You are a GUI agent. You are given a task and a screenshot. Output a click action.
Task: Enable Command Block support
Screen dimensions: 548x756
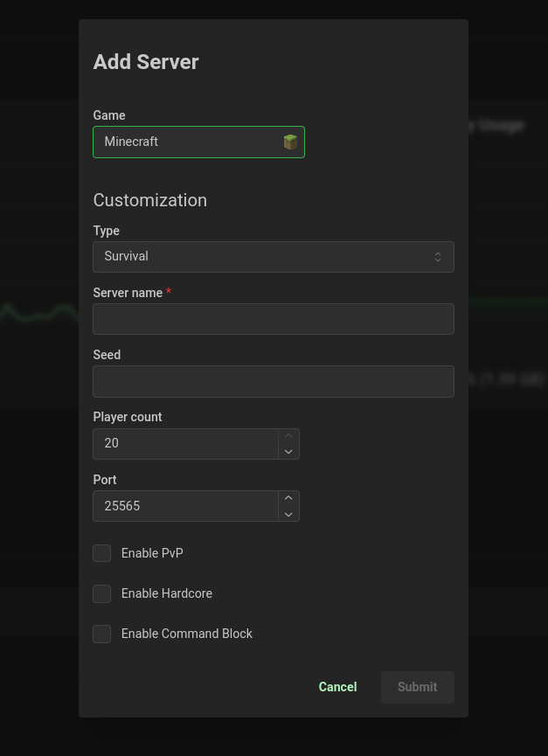click(102, 634)
